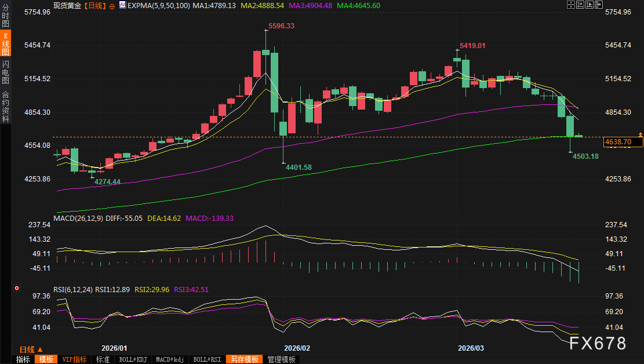Click the 管理模板 manage templates button
Screen dimensions: 644x364
282,359
